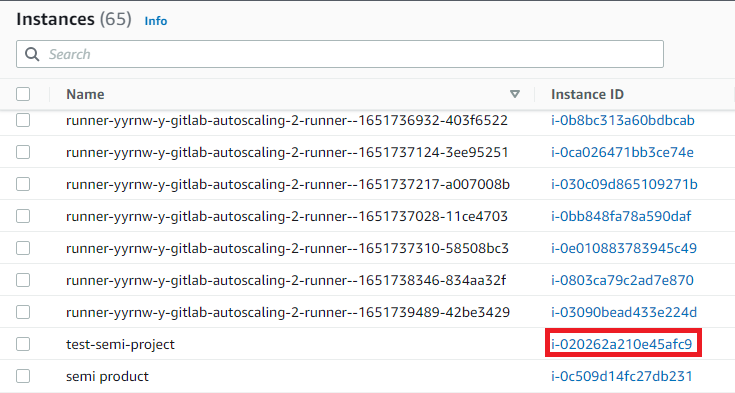Open instance ID i-020262a210e45afc9
The width and height of the screenshot is (735, 393).
coord(622,344)
